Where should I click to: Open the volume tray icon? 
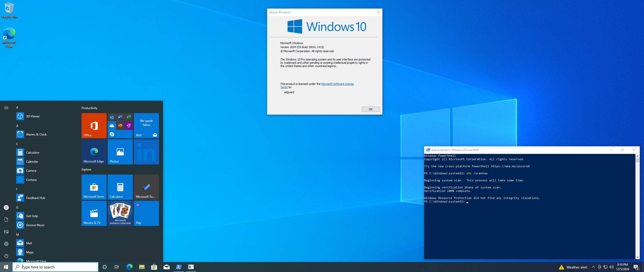[x=612, y=267]
